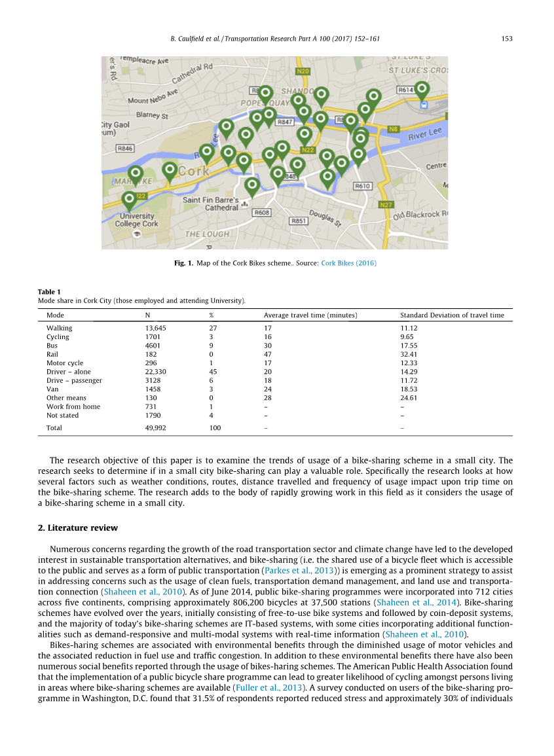Viewport: 554px width, 756px height.
Task: Click the train station icon below R614
Action: point(424,103)
